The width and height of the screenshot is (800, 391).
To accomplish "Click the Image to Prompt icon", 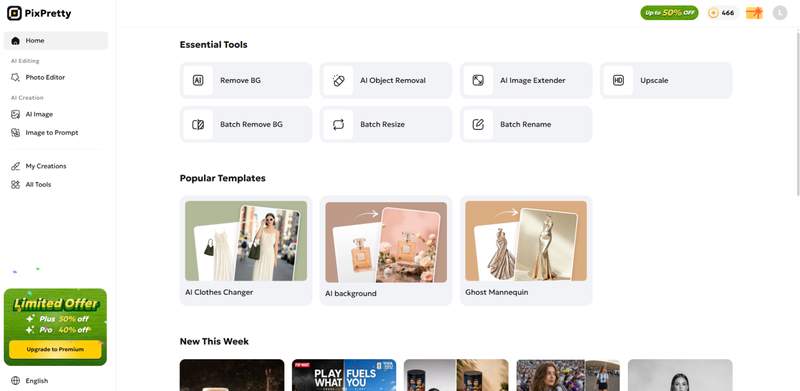I will (15, 133).
